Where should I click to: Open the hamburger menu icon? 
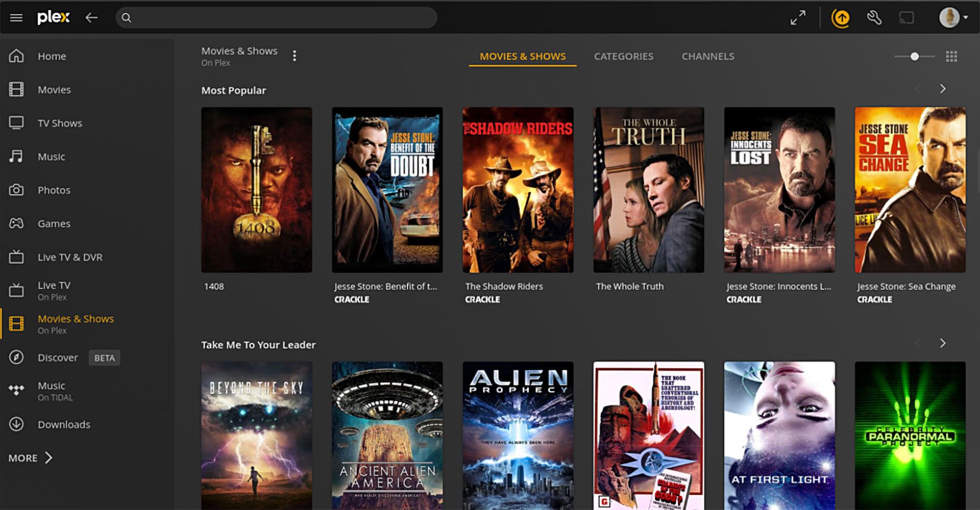coord(16,18)
